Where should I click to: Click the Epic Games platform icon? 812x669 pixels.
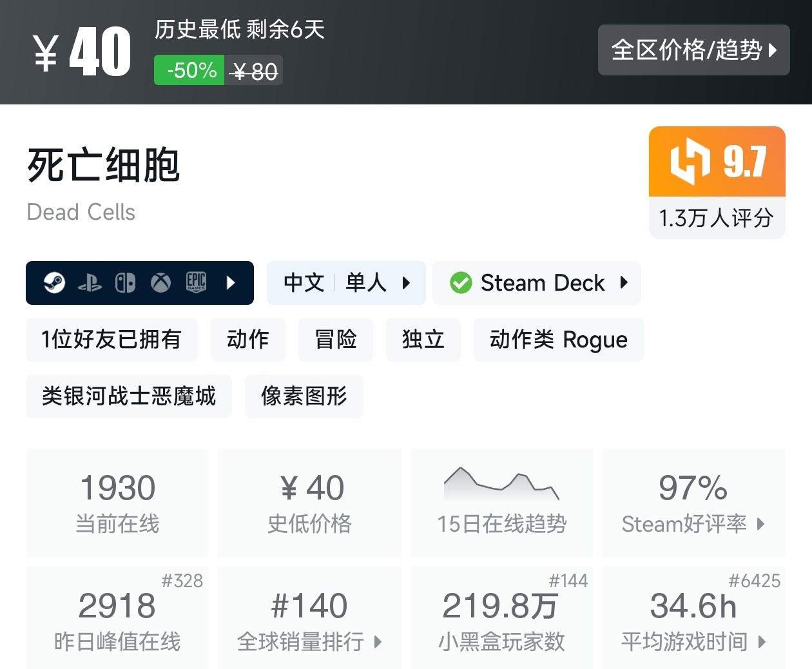click(196, 282)
